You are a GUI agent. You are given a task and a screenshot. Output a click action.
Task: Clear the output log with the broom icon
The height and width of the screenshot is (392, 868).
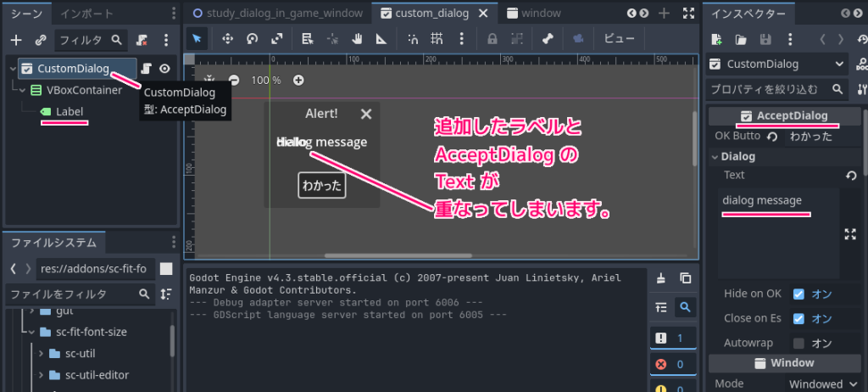tap(660, 278)
